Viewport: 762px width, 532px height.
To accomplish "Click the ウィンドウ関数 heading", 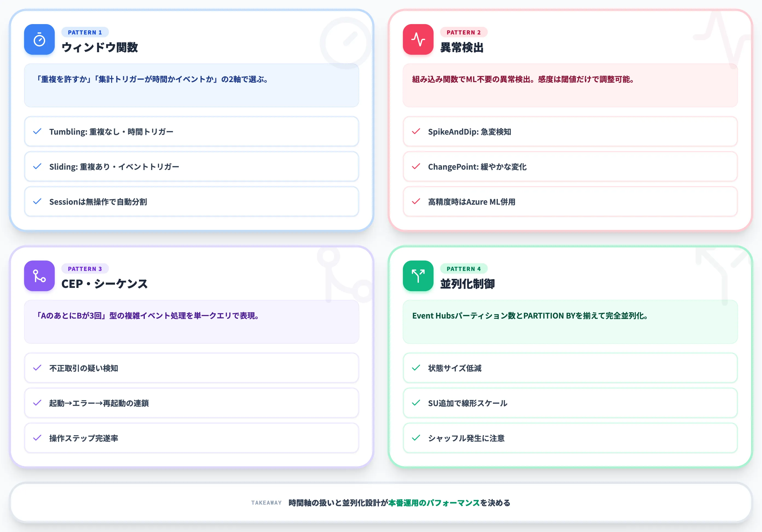I will (x=100, y=47).
